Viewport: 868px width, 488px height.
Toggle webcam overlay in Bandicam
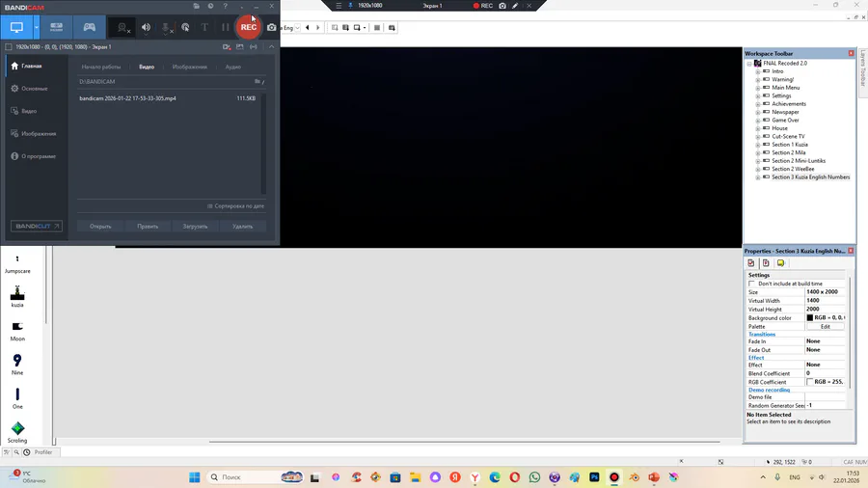122,27
